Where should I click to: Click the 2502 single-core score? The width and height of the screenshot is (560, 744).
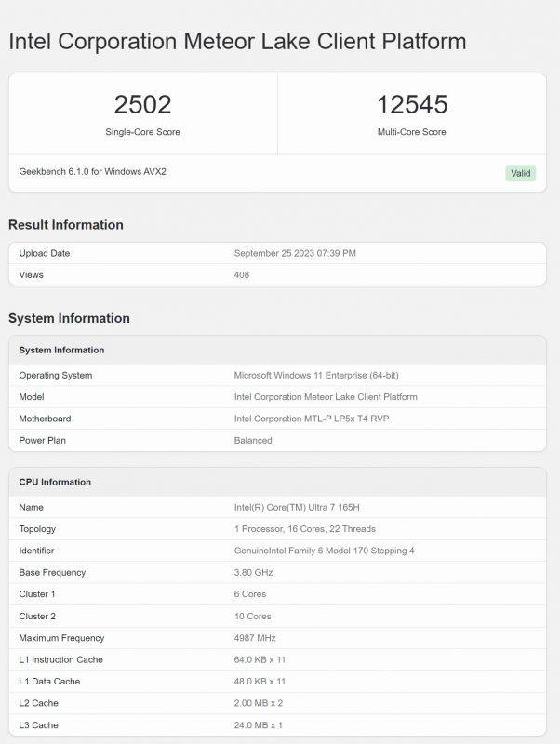click(x=142, y=104)
